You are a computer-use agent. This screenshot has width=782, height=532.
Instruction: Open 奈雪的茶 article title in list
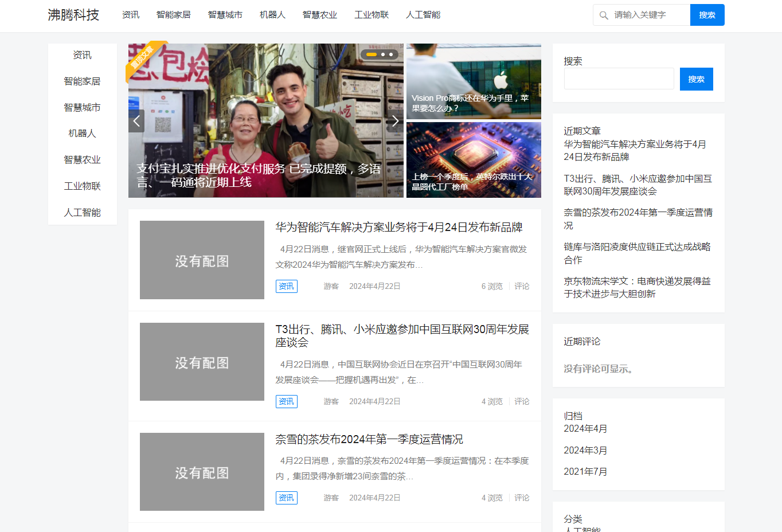[x=369, y=440]
